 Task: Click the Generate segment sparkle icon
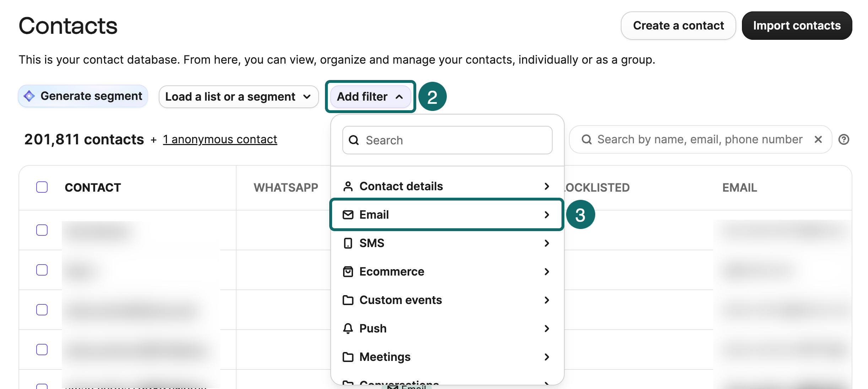point(29,96)
